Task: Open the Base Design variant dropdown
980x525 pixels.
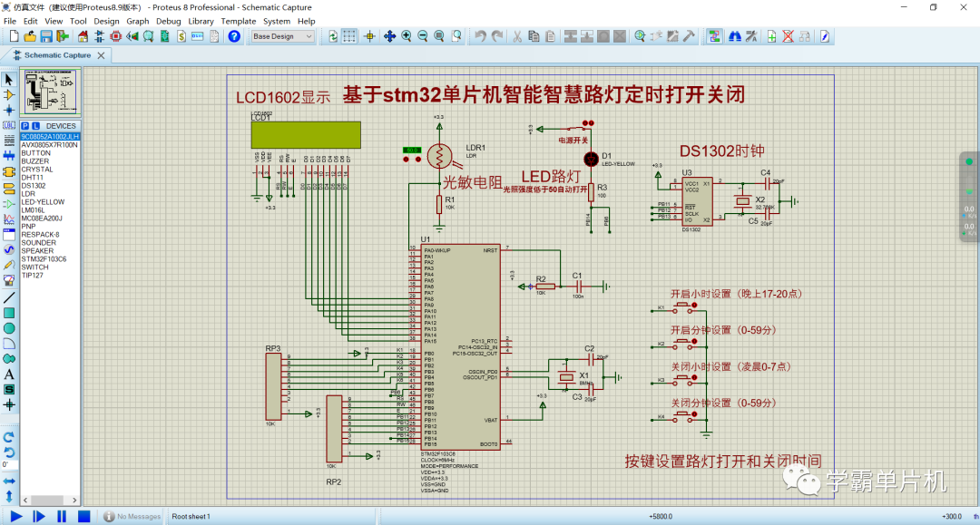Action: pos(282,36)
